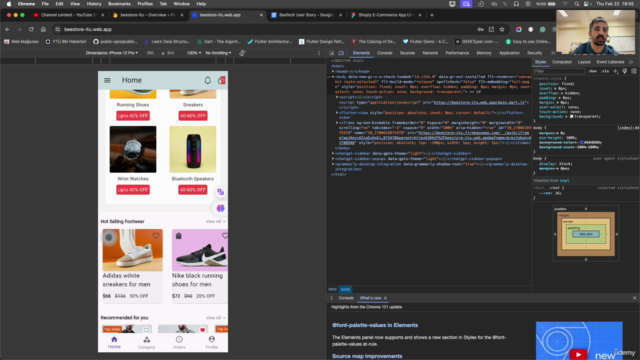Viewport: 640px width, 360px height.
Task: Switch to the Channel content YouTube tab
Action: coord(69,15)
